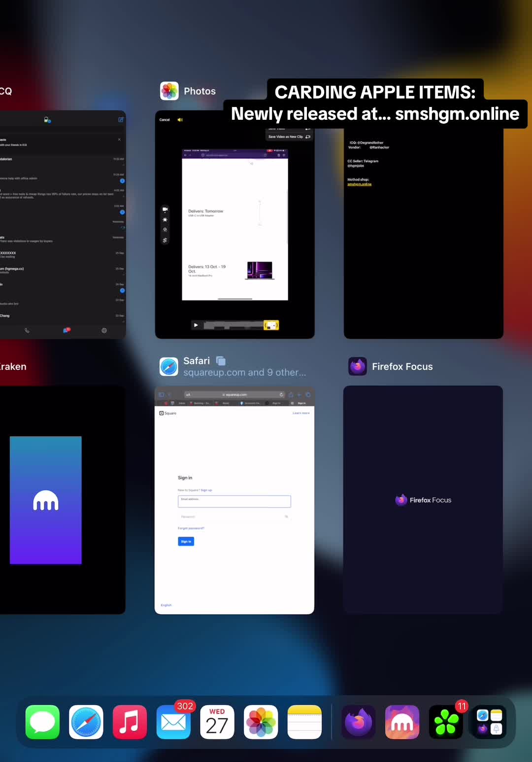Tap Password field on Square
This screenshot has width=532, height=762.
(x=234, y=517)
